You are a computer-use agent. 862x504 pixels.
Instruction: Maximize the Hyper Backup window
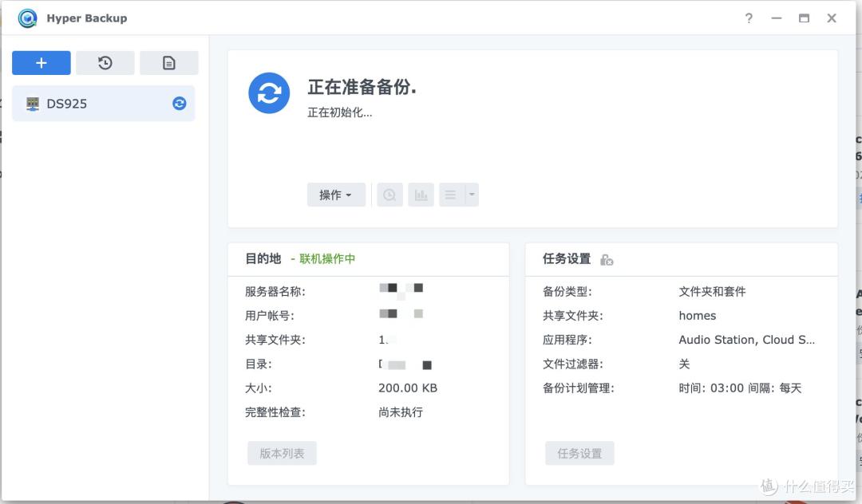click(804, 18)
